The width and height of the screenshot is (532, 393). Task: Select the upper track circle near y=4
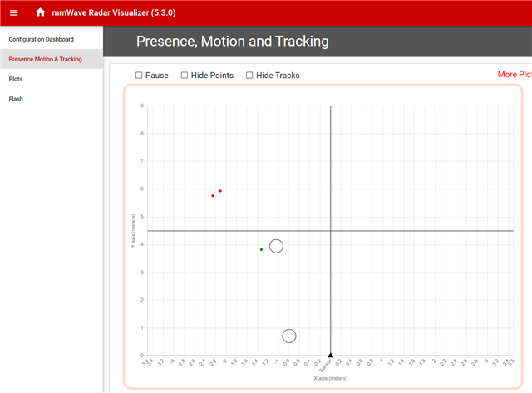coord(276,246)
